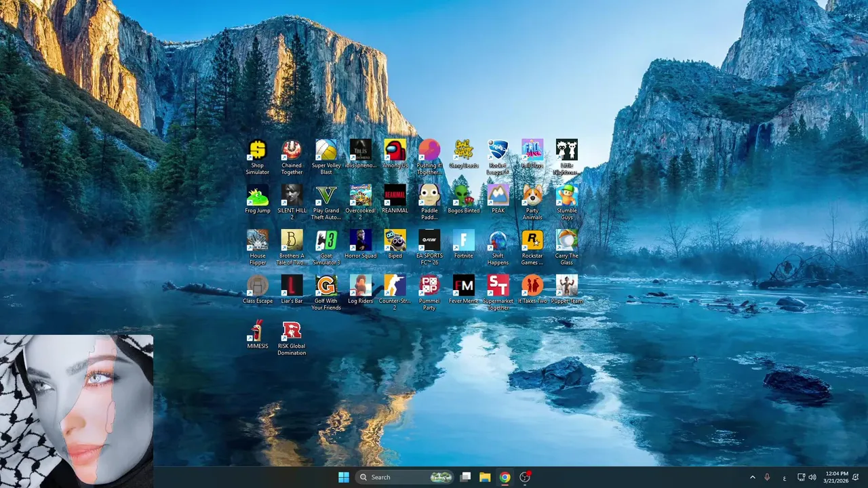Select the Class Escape shortcut
The height and width of the screenshot is (488, 868).
click(x=258, y=289)
